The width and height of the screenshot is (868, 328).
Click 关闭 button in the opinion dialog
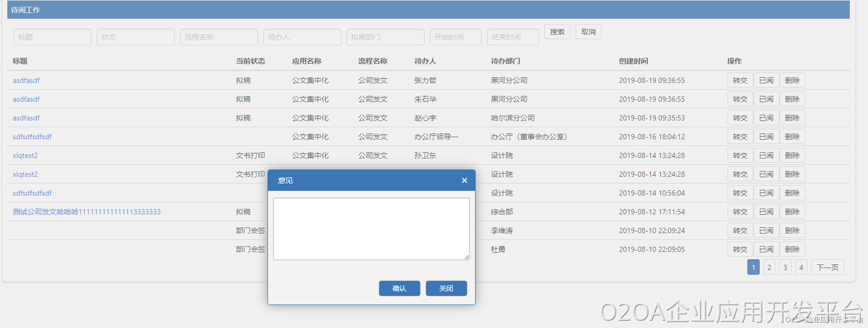[446, 289]
